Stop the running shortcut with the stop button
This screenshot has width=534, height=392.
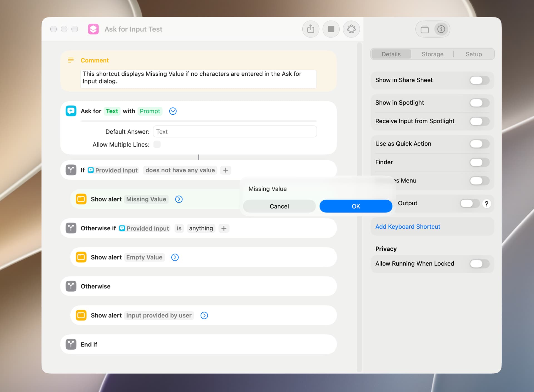click(x=331, y=29)
